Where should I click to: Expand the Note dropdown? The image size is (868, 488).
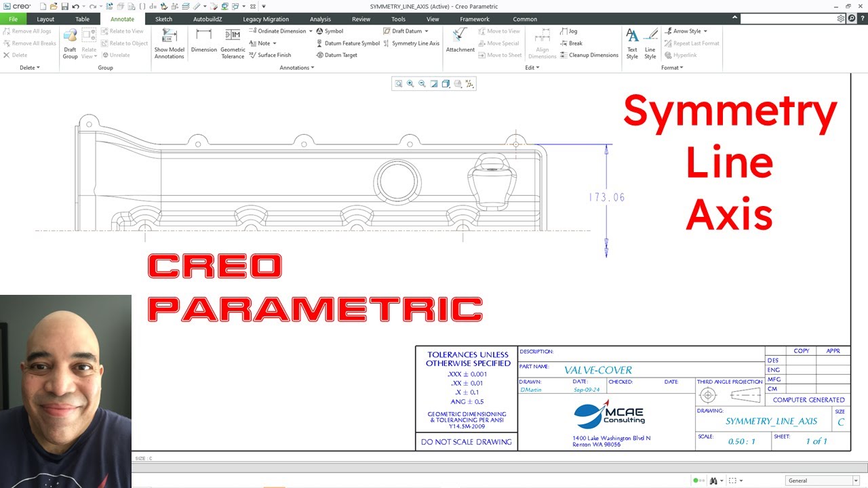274,43
